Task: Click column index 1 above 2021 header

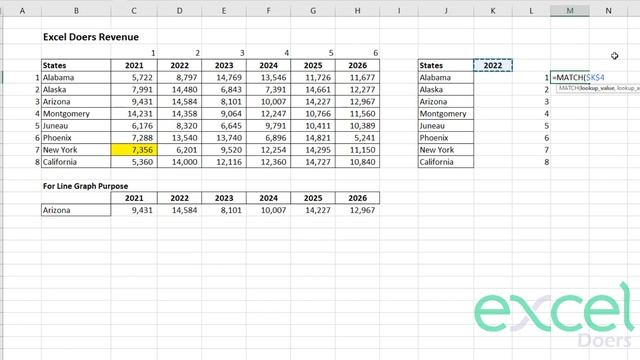Action: click(x=134, y=53)
